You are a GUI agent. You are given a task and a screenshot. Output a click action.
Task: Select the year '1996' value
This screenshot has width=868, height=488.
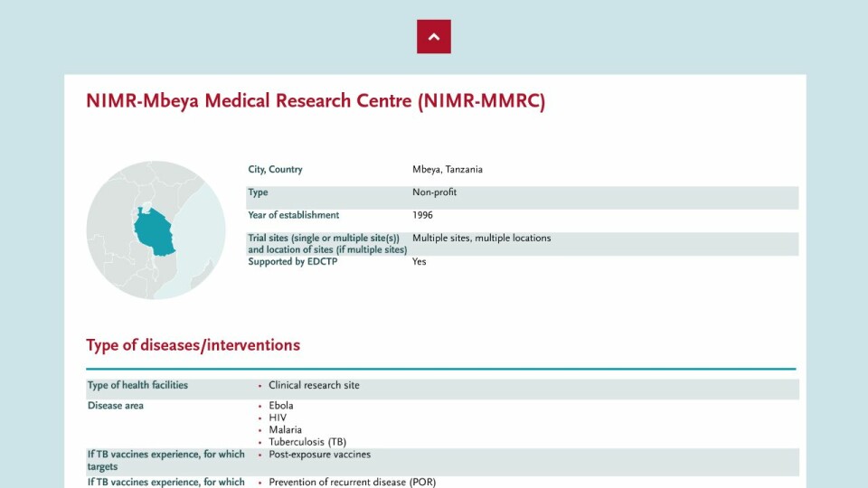coord(422,215)
